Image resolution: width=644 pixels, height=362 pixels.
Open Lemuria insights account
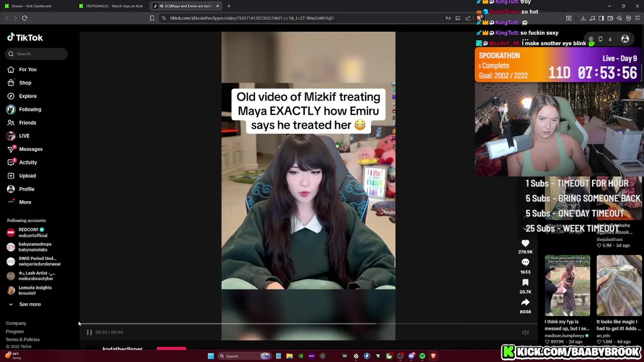pos(33,291)
